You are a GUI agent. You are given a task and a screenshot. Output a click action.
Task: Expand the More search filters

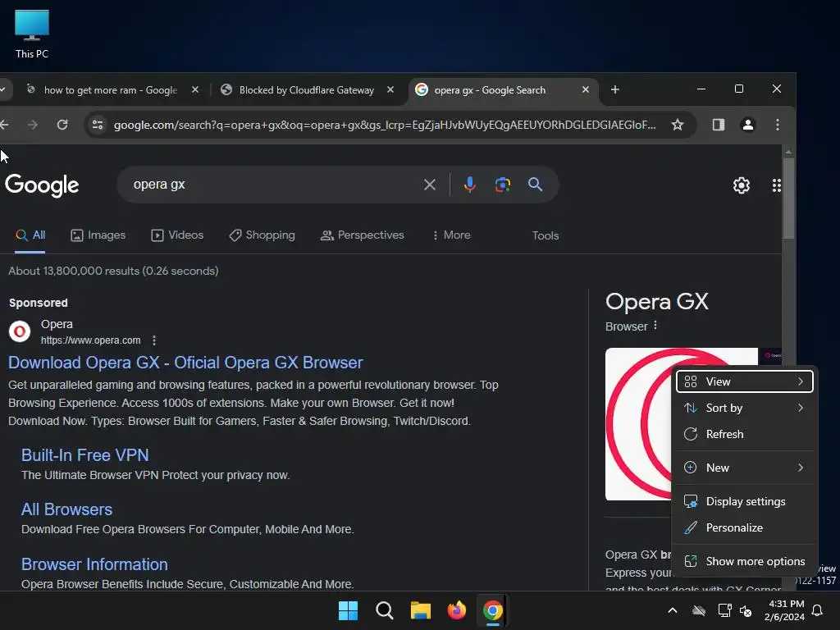pos(451,235)
